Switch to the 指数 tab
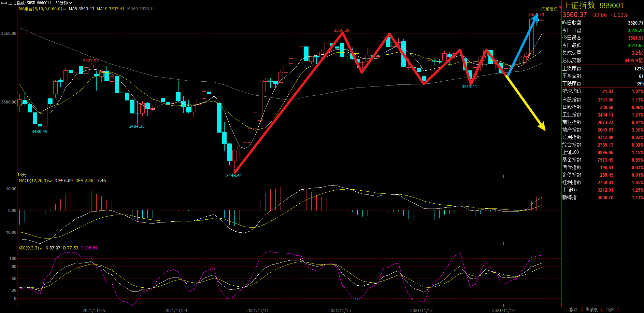The height and width of the screenshot is (313, 644). coord(573,310)
